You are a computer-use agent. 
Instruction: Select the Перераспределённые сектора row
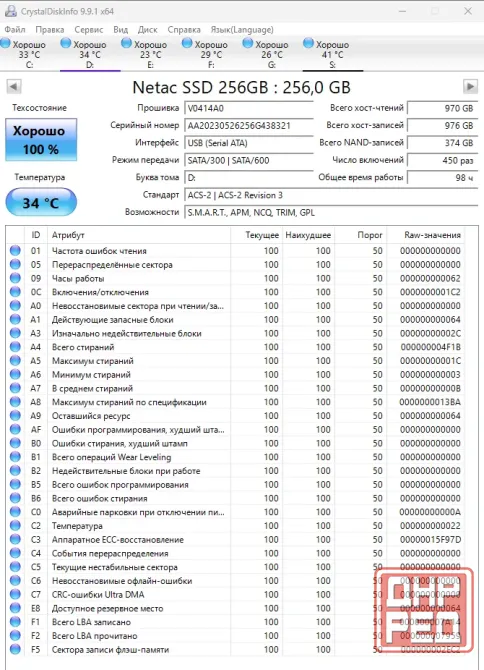(236, 264)
